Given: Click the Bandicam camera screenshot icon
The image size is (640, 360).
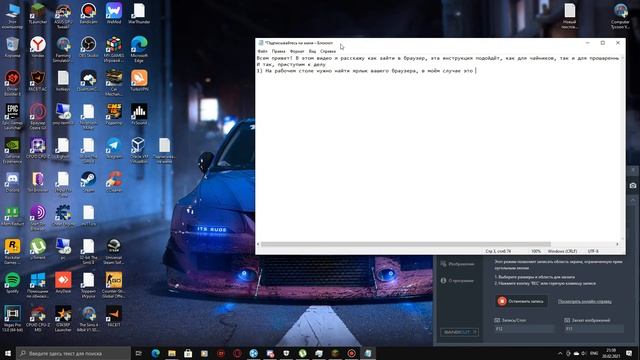Looking at the screenshot, I should (x=633, y=186).
